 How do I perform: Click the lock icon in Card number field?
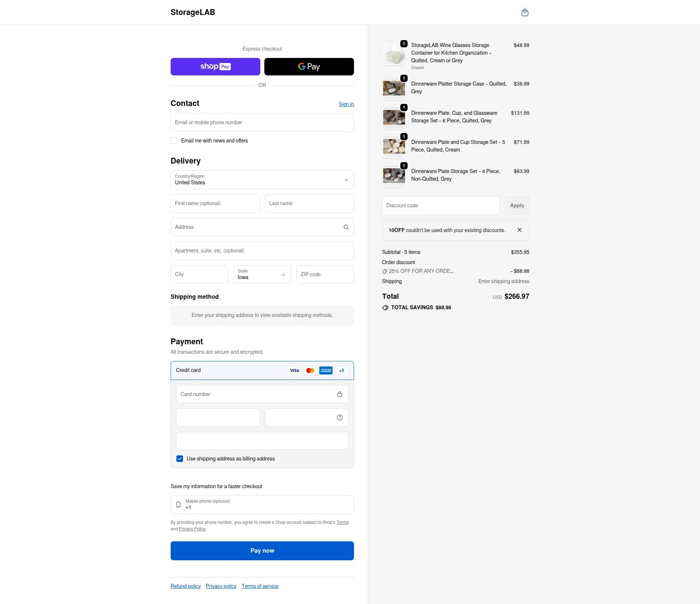[340, 394]
